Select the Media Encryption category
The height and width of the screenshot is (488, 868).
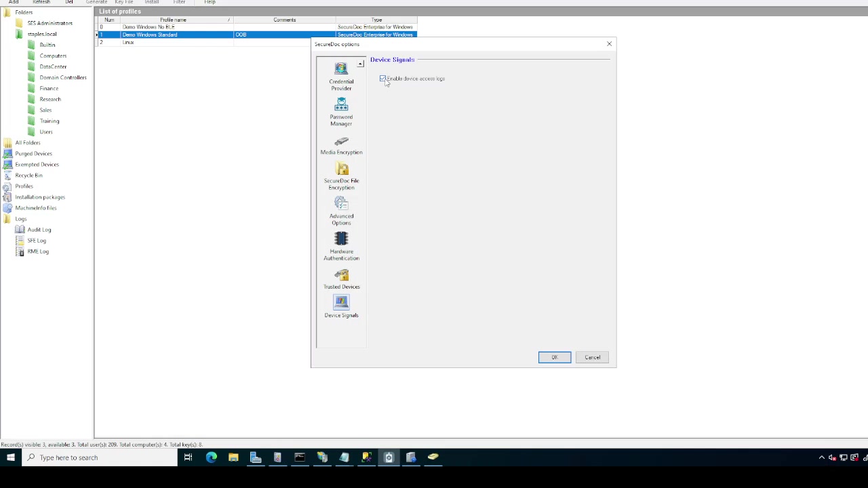(341, 145)
